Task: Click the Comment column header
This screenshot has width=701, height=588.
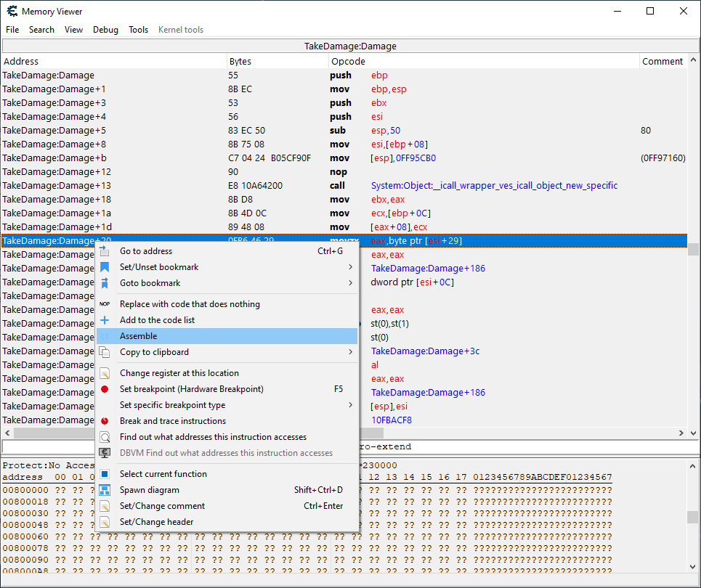Action: 663,61
